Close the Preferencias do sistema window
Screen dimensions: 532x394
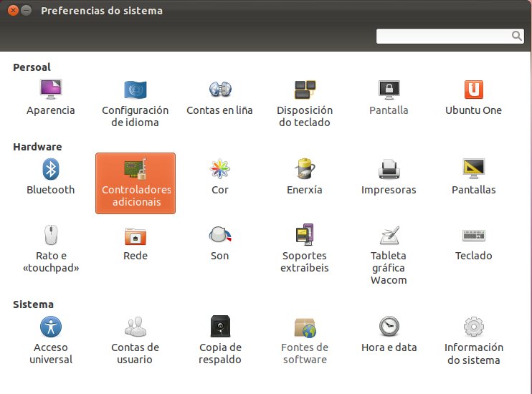click(x=13, y=11)
